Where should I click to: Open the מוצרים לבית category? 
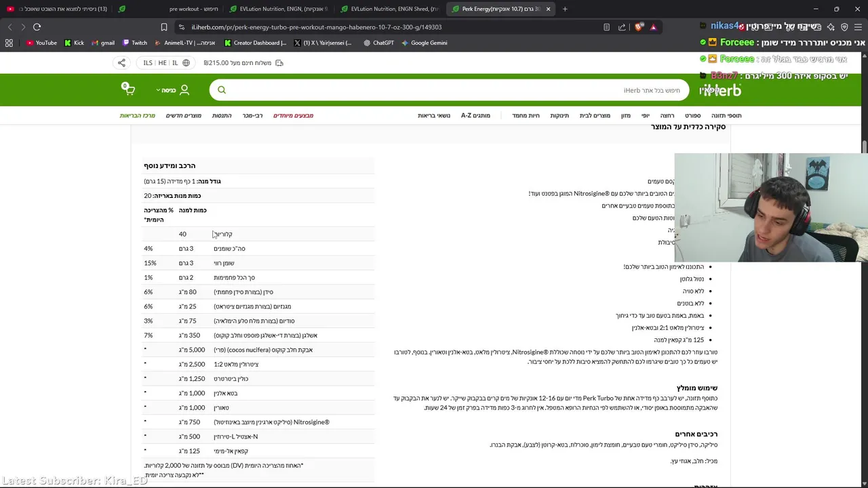click(595, 116)
